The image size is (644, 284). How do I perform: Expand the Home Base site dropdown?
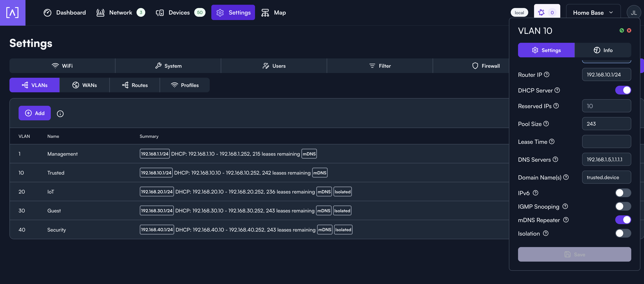(x=593, y=13)
